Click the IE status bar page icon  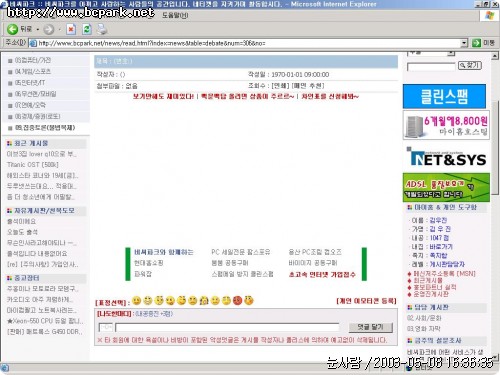point(5,368)
